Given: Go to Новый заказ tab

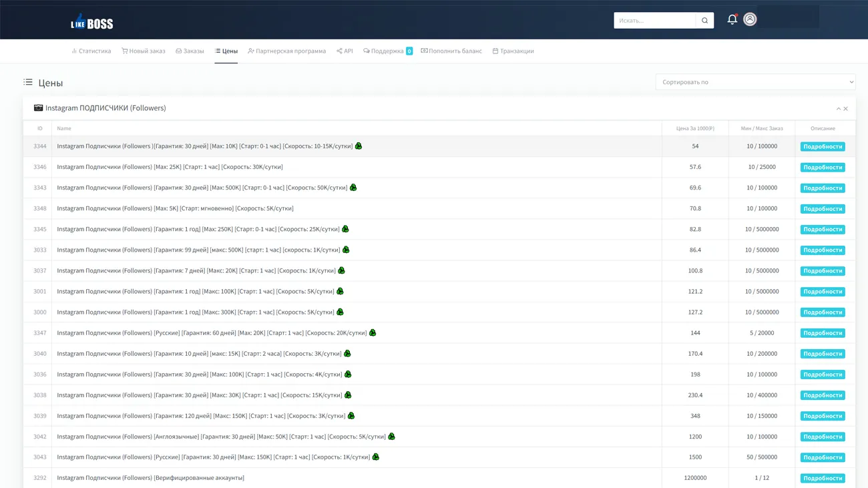Looking at the screenshot, I should point(143,51).
